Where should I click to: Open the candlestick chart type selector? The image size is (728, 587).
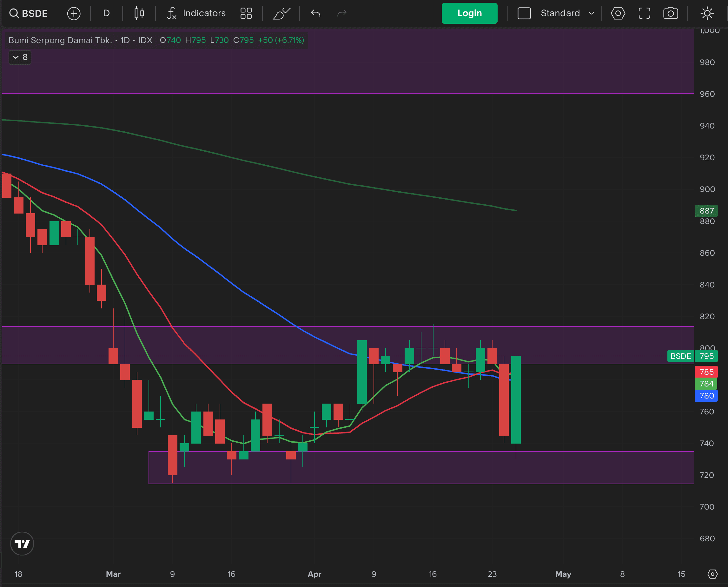point(139,13)
